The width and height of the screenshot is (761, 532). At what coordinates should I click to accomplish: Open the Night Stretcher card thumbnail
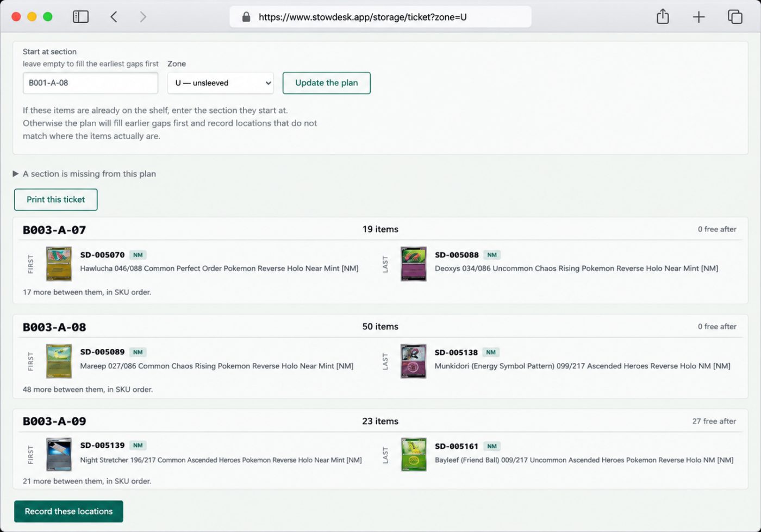coord(59,454)
